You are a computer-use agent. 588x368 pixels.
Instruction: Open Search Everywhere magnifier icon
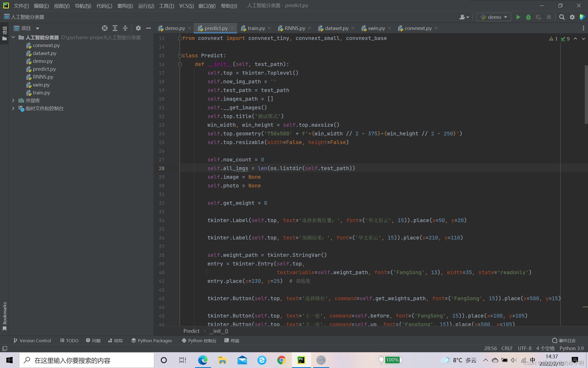coord(562,17)
